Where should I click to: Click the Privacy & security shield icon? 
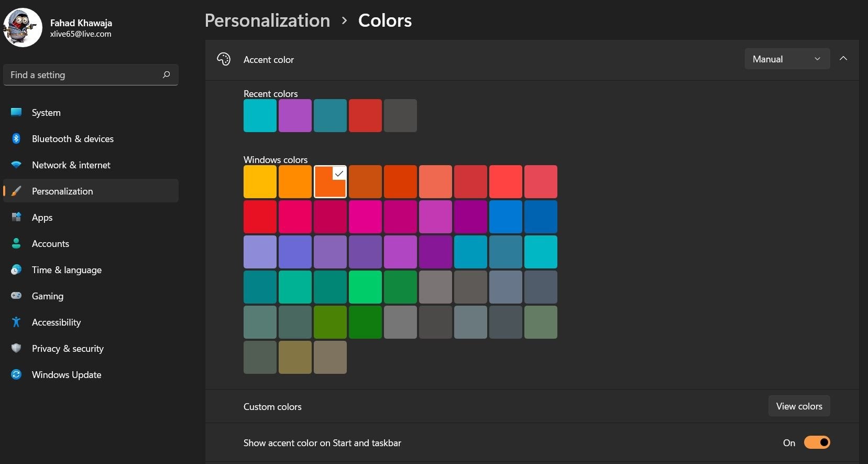tap(16, 348)
